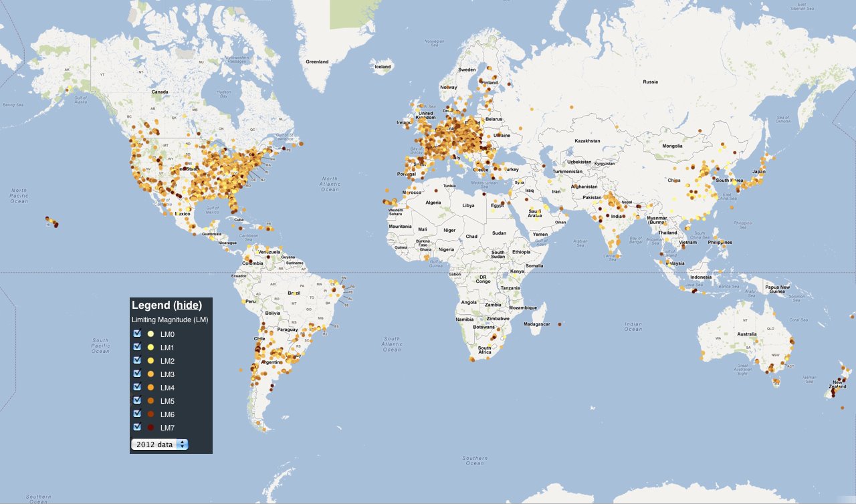The width and height of the screenshot is (856, 504).
Task: Click the dark maroon LM7 color dot
Action: (151, 428)
